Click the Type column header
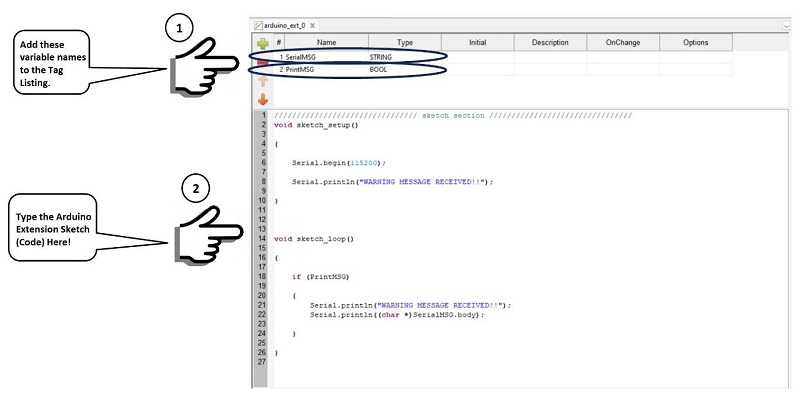The image size is (800, 397). coord(405,43)
